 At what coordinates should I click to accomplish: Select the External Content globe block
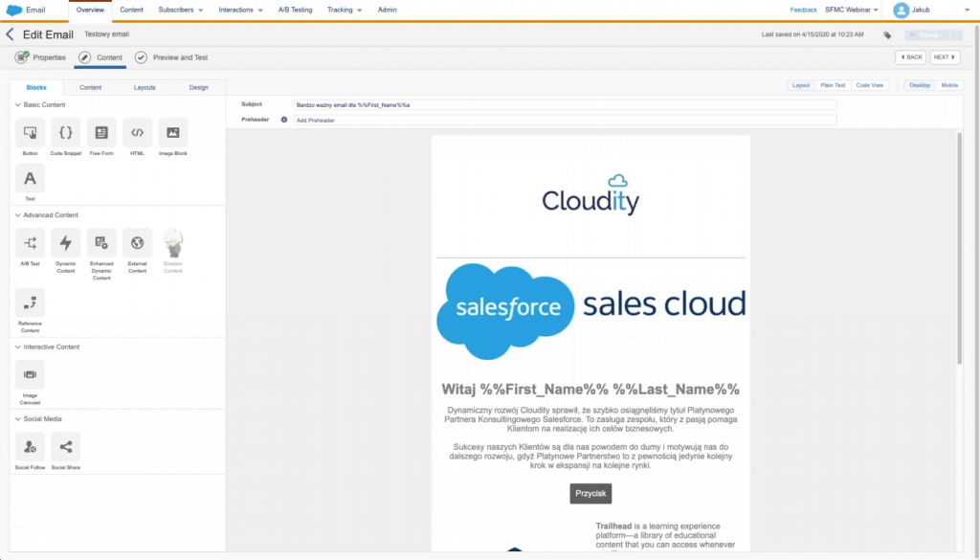(137, 243)
